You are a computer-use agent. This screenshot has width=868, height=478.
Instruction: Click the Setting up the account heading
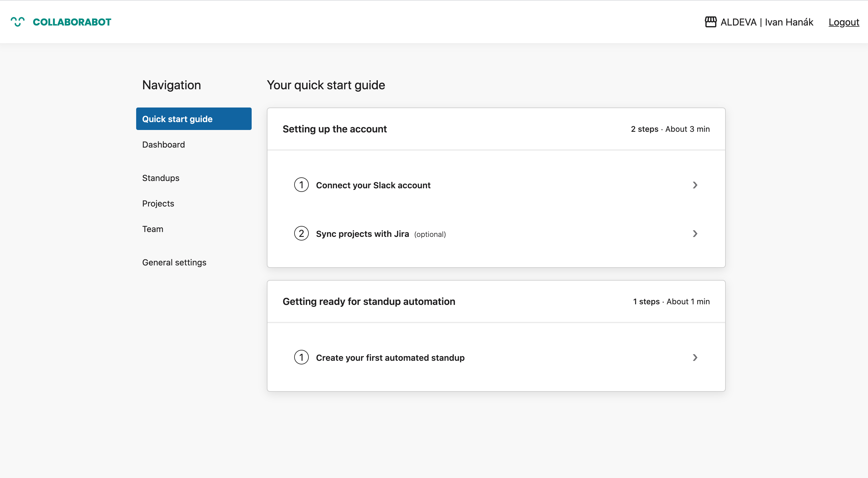click(x=335, y=129)
